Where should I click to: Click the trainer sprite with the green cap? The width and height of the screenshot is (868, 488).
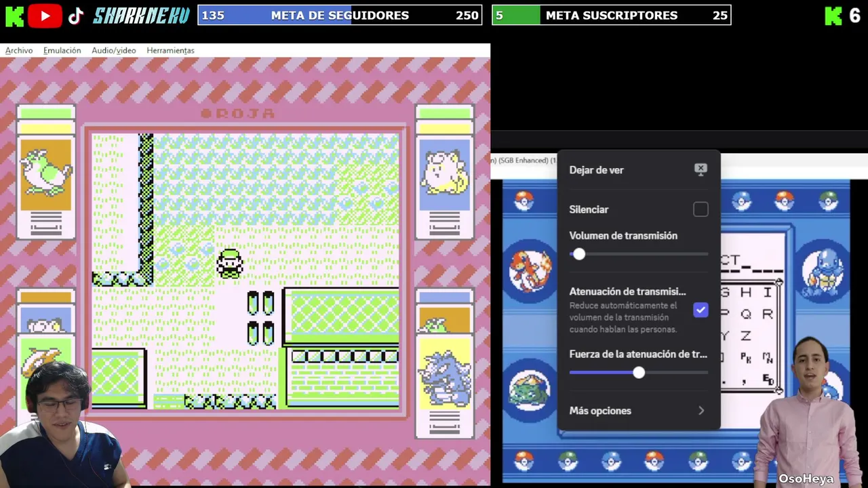pos(230,264)
